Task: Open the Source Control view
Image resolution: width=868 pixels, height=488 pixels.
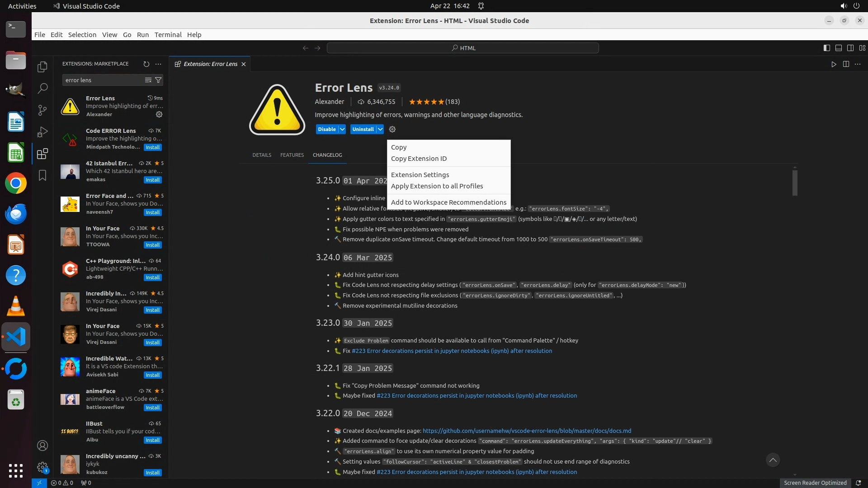Action: point(42,110)
